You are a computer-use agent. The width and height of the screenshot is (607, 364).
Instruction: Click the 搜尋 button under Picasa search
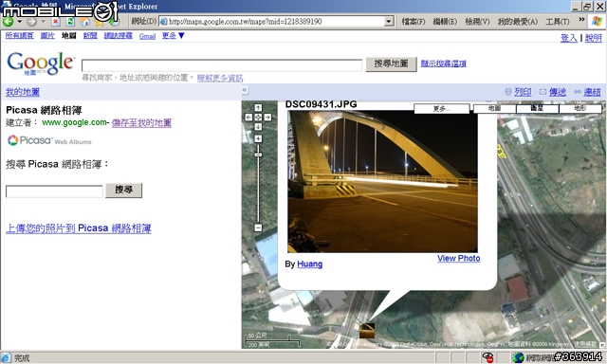point(124,190)
